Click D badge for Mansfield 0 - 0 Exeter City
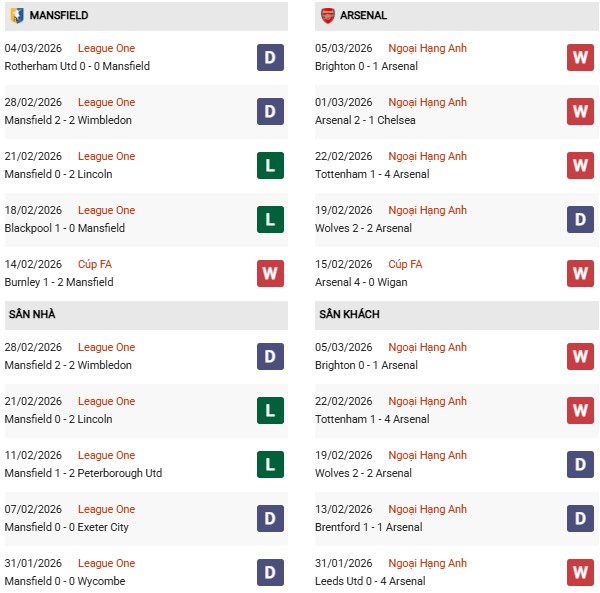This screenshot has width=600, height=593. click(270, 518)
